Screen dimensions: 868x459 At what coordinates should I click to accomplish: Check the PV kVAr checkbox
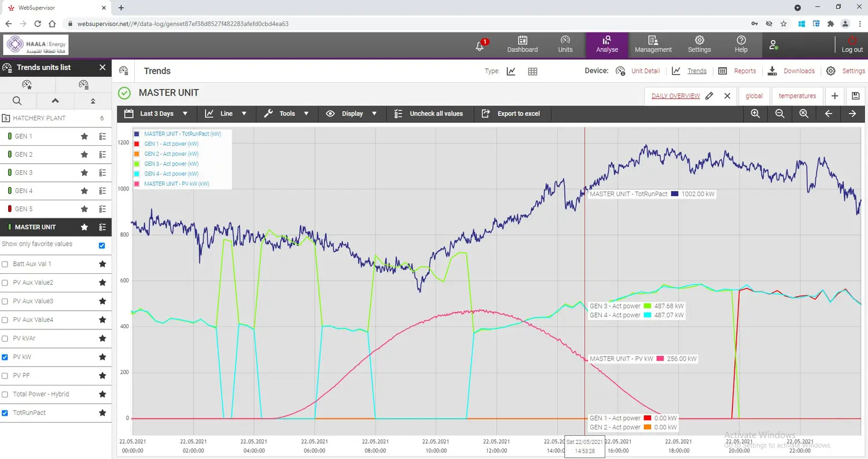pos(5,338)
